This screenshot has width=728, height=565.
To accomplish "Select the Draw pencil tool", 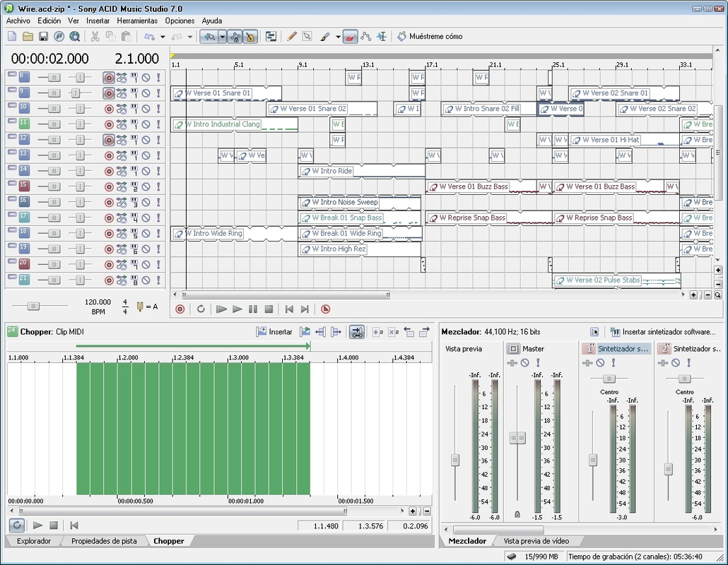I will 292,36.
